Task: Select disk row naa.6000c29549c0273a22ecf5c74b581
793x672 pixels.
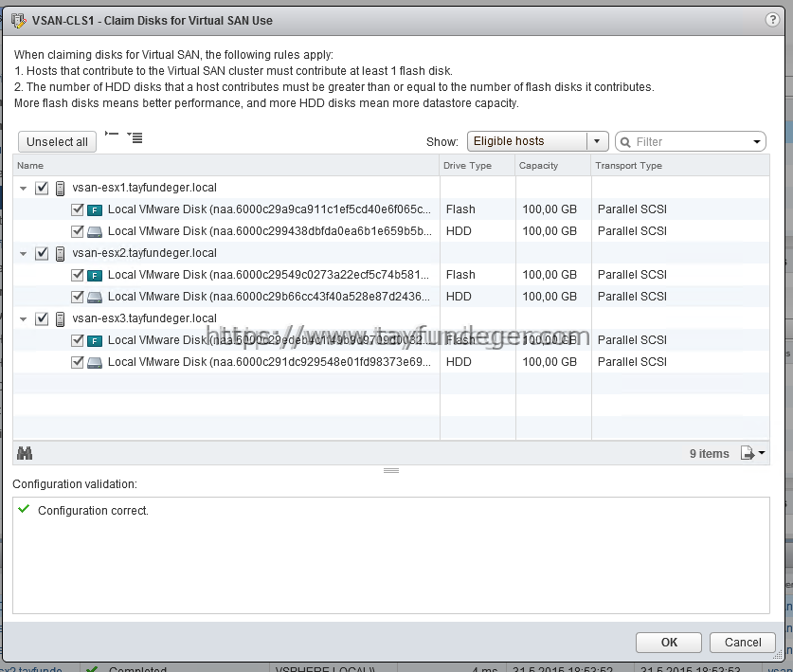Action: point(391,275)
